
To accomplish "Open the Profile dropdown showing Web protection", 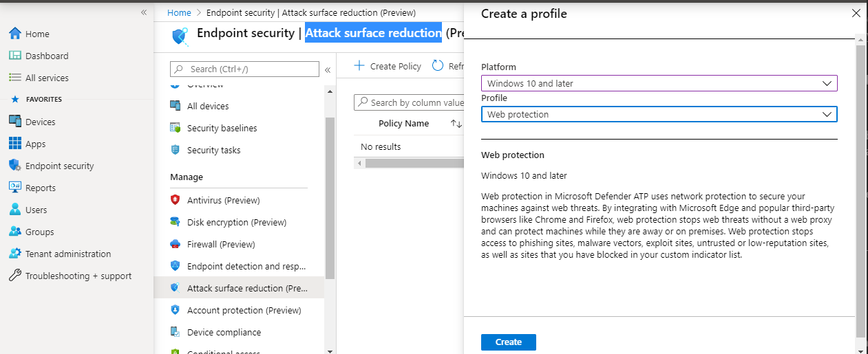I will point(659,114).
